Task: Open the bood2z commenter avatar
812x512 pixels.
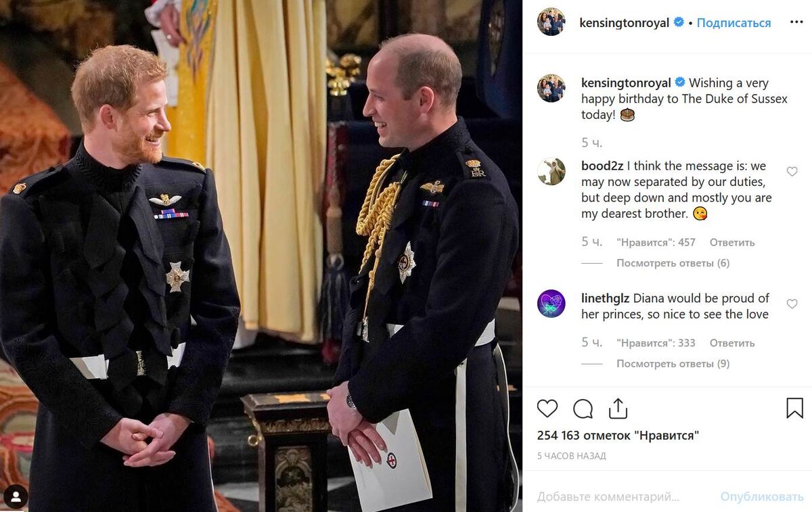Action: [551, 172]
